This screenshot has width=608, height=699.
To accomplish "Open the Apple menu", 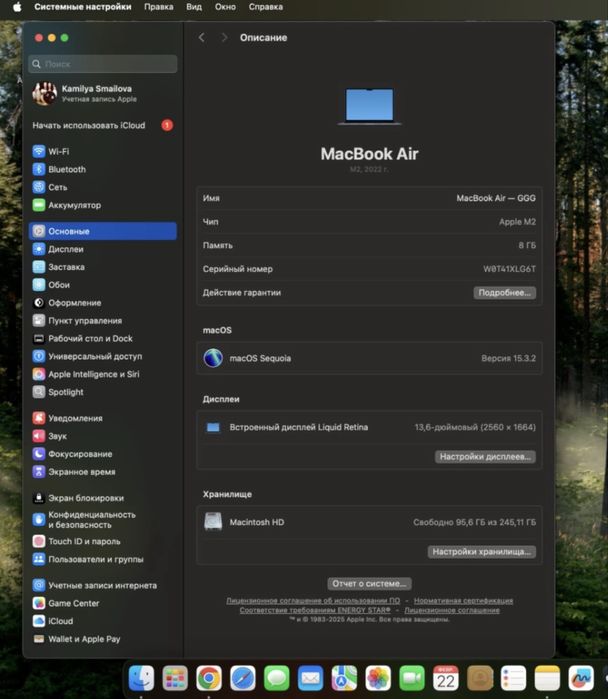I will click(17, 7).
